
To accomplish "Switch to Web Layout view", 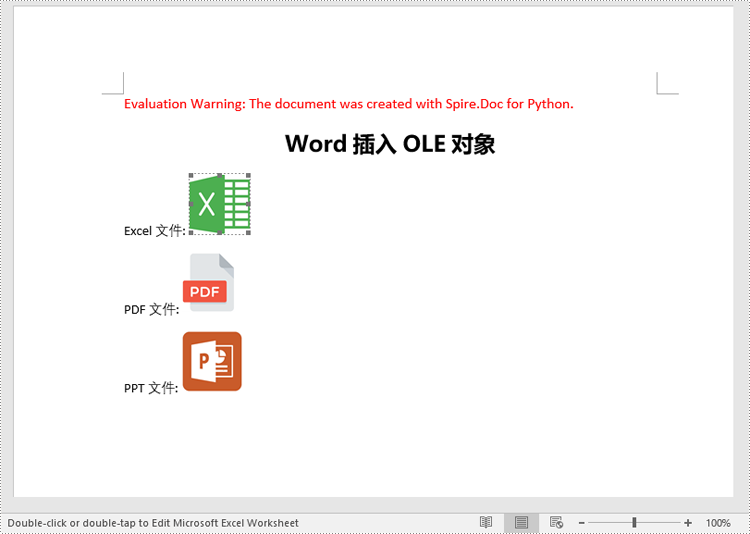I will tap(556, 522).
